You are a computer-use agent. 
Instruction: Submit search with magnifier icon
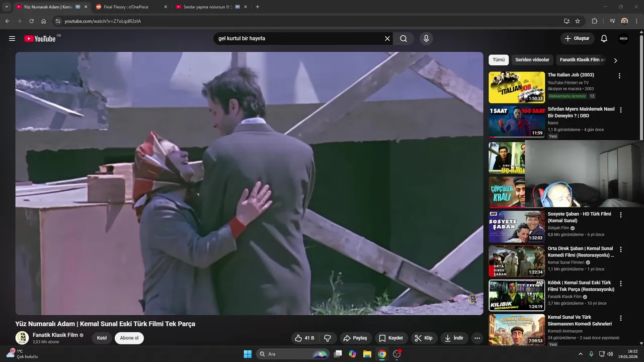[x=404, y=39]
